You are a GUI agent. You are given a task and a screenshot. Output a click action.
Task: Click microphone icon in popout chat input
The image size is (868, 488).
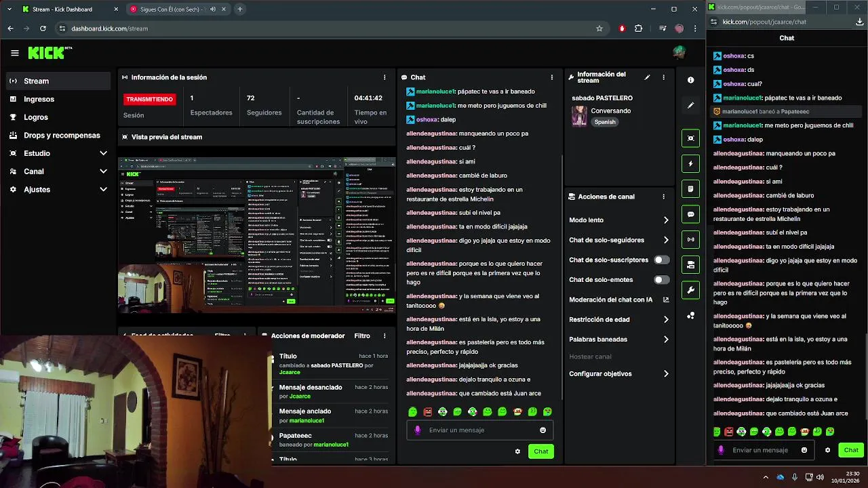pyautogui.click(x=721, y=450)
